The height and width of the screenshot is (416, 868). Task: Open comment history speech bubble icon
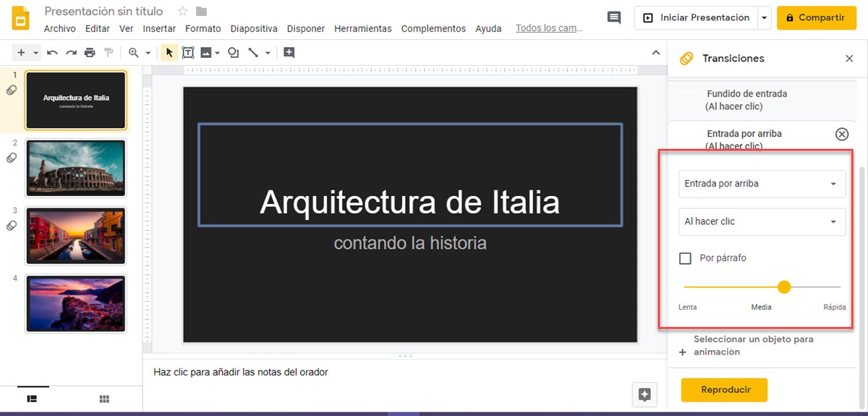click(614, 17)
